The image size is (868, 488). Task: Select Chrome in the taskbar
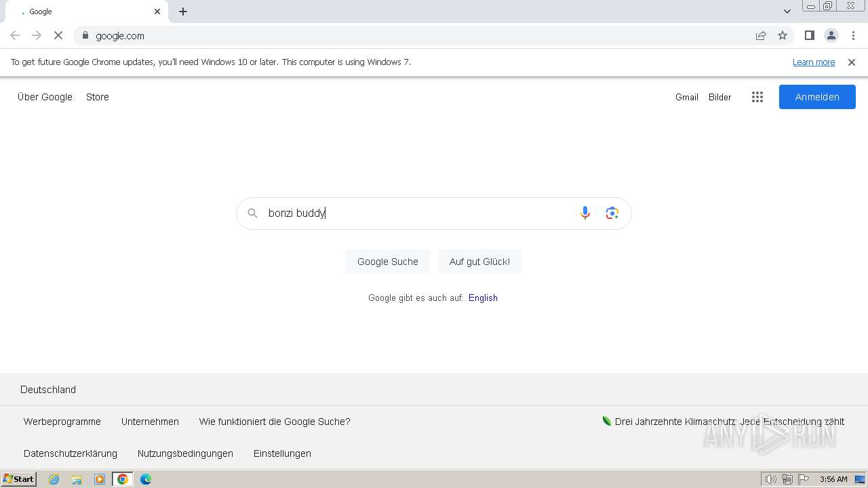pos(123,479)
